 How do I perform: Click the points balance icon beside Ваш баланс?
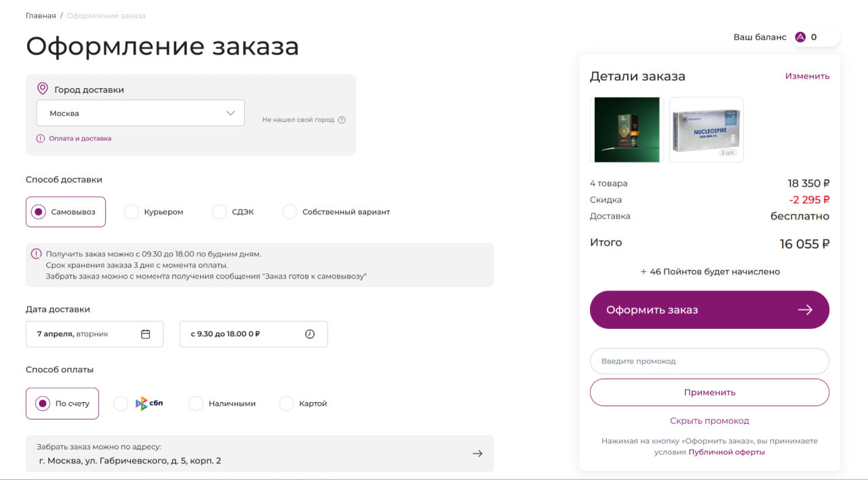coord(800,37)
